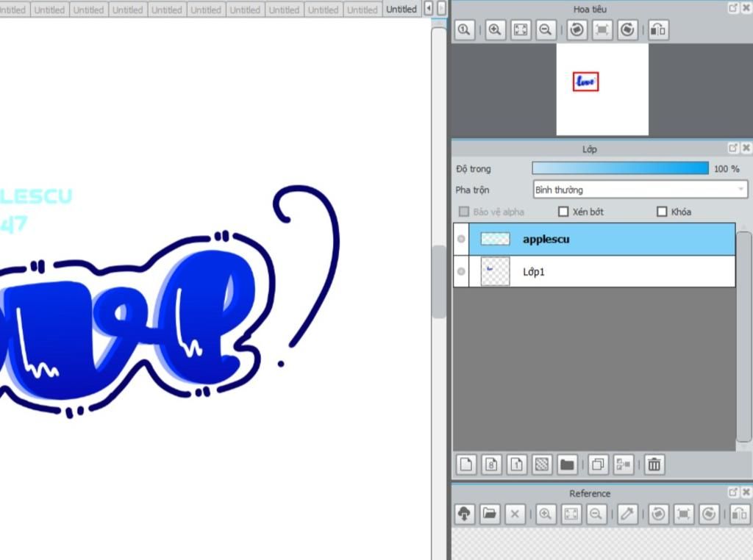753x560 pixels.
Task: Close the current reference image
Action: coord(515,514)
